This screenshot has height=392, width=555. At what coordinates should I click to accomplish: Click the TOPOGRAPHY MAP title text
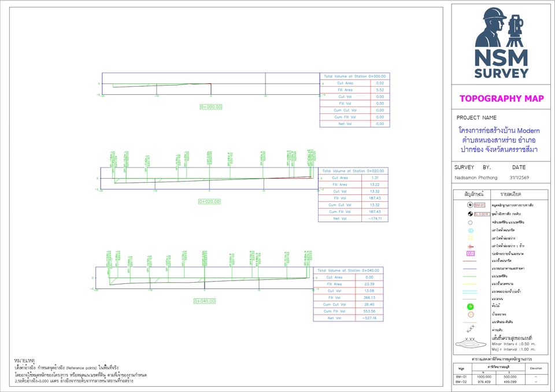coord(501,99)
